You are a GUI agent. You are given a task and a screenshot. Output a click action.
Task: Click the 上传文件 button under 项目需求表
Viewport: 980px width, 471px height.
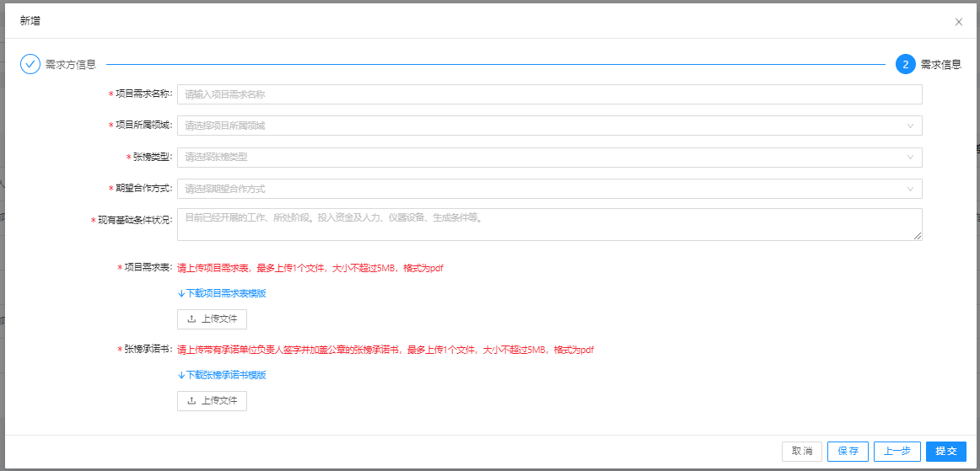212,318
